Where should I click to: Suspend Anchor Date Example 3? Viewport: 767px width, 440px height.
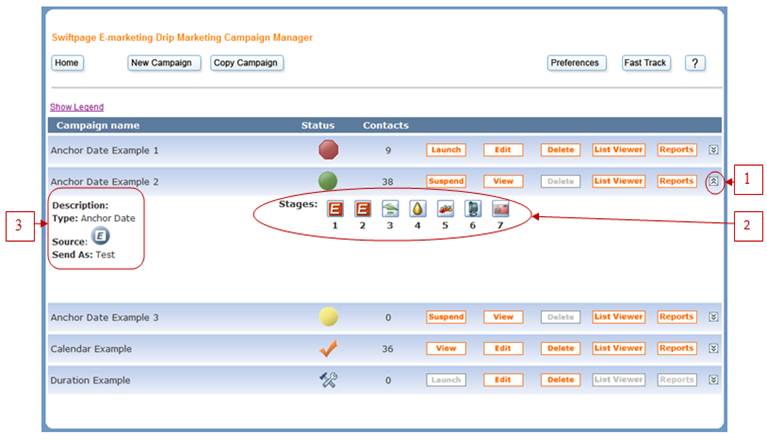(446, 317)
